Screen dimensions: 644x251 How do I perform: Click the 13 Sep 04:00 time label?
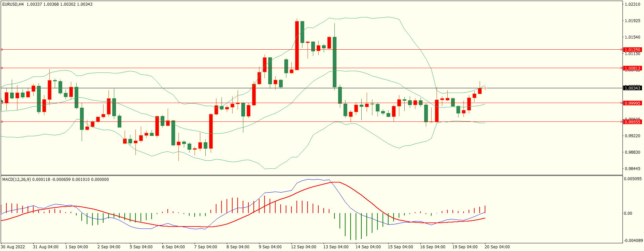pos(336,247)
